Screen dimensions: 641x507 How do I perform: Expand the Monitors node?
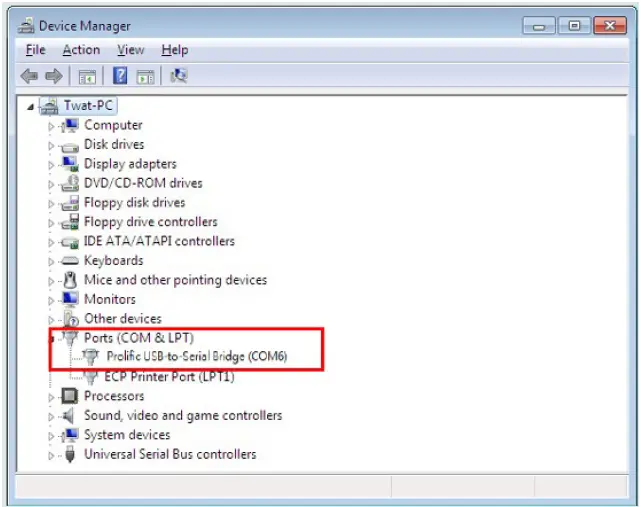click(51, 301)
